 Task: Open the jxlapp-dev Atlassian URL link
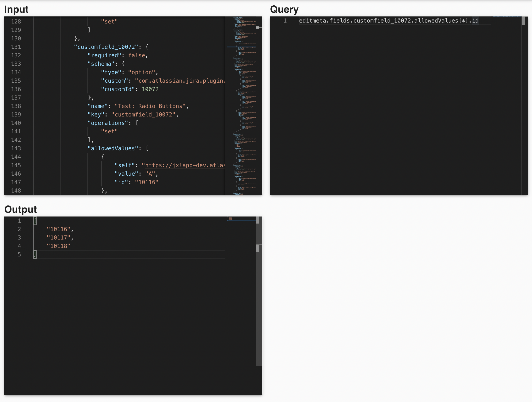tap(185, 165)
